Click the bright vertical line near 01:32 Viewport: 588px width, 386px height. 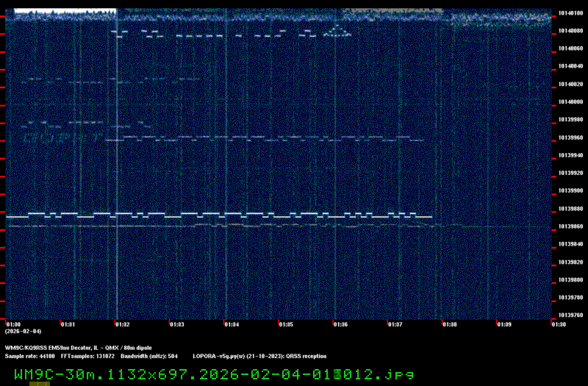[116, 162]
